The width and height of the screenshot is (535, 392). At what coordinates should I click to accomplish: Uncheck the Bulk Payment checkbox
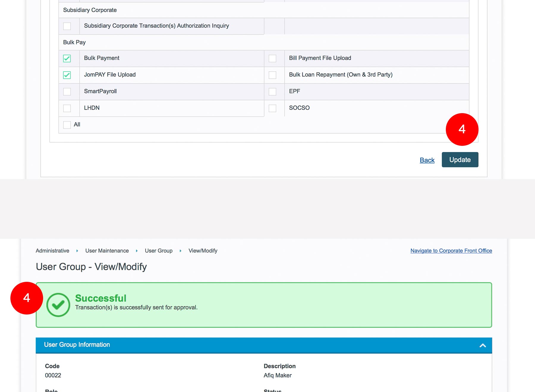pos(67,59)
